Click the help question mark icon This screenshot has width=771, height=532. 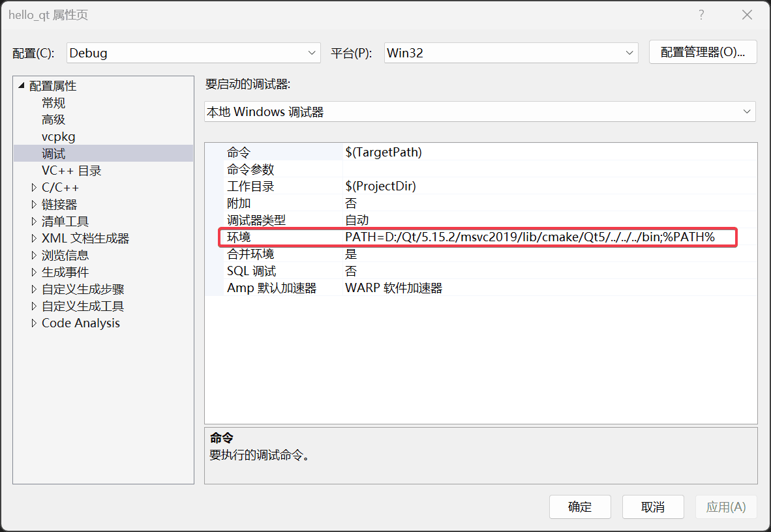[x=701, y=15]
